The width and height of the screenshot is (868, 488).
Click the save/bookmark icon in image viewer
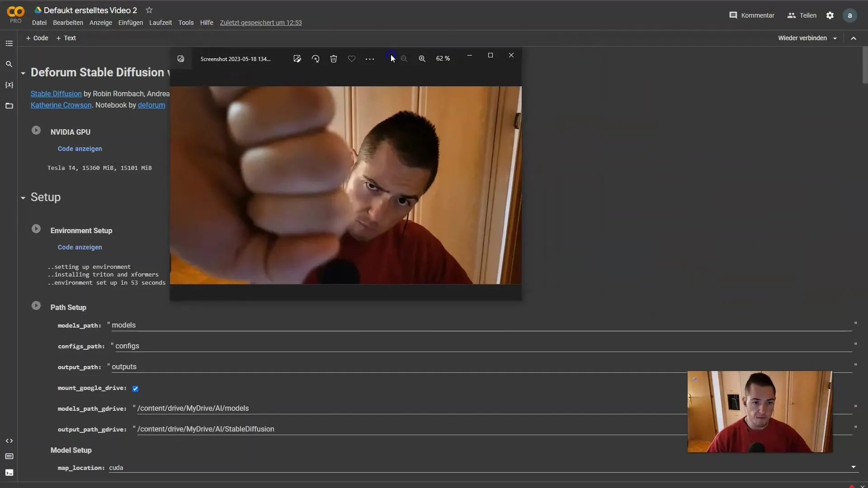[x=351, y=59]
